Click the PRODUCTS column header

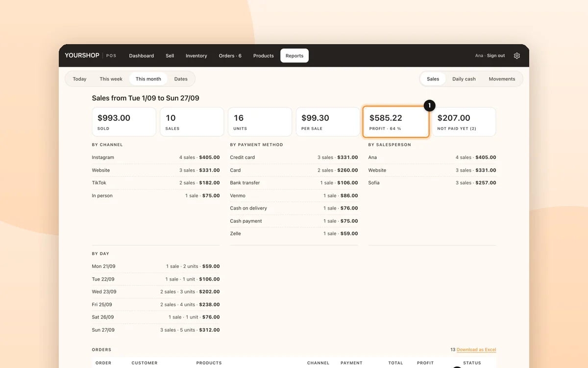point(209,363)
